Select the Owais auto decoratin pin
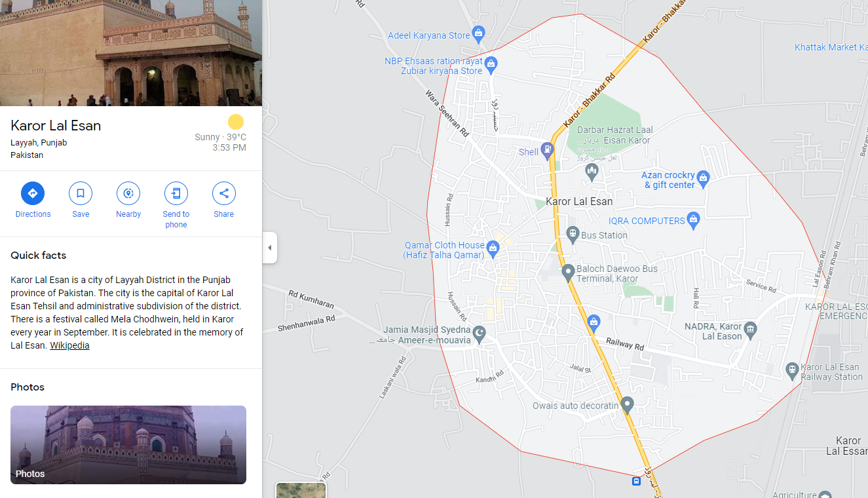Screen dimensions: 868x498 coord(627,404)
